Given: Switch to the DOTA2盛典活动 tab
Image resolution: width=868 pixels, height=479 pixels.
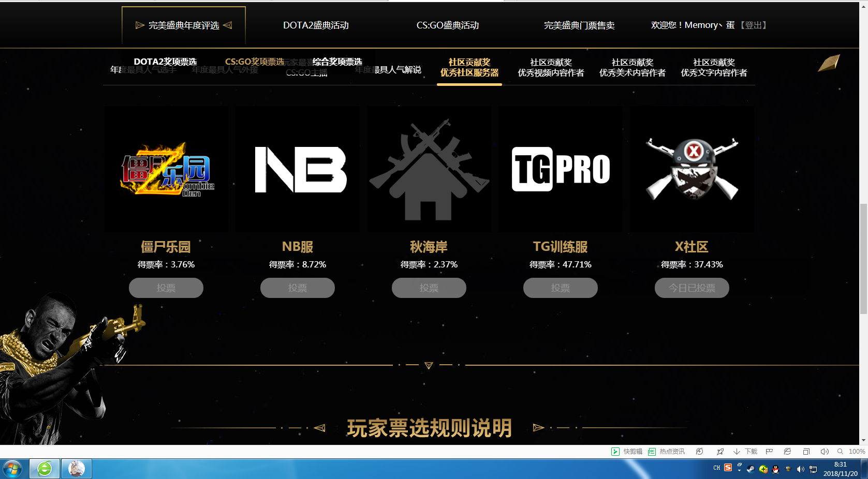Looking at the screenshot, I should [x=316, y=25].
